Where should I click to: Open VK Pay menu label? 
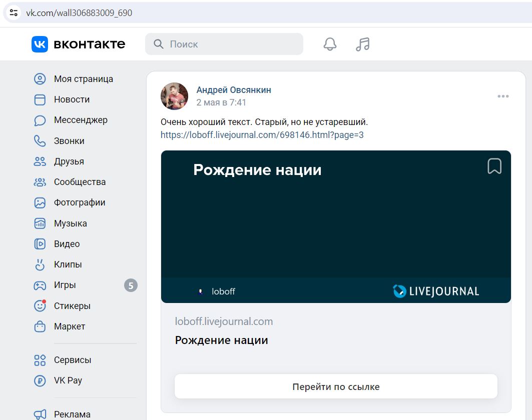pyautogui.click(x=68, y=380)
